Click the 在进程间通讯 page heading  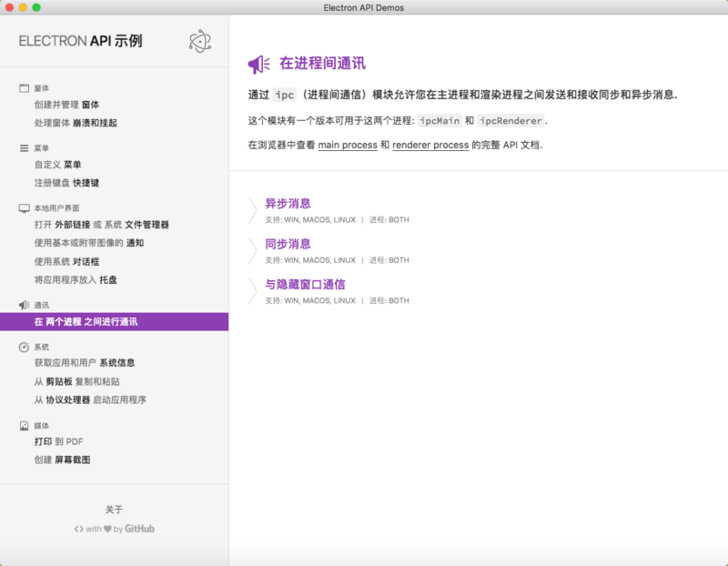[x=322, y=63]
